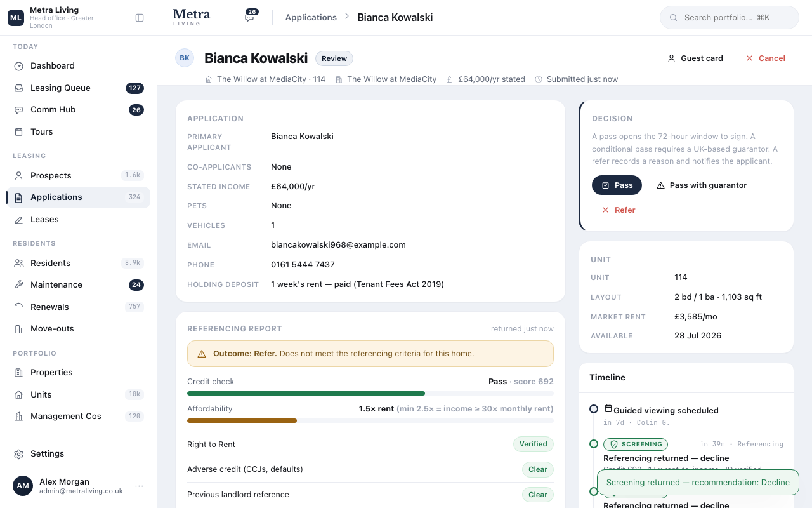The width and height of the screenshot is (812, 508).
Task: Refer the application
Action: coord(618,210)
